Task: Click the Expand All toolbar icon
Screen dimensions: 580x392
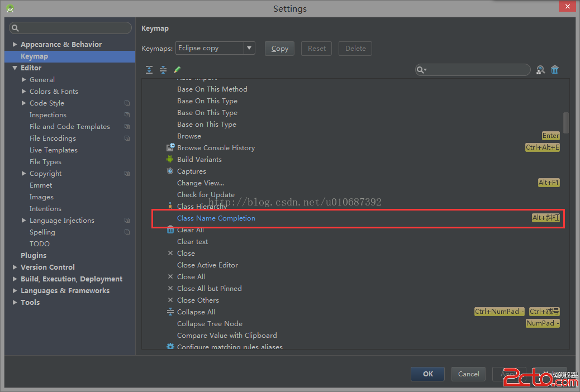Action: coord(149,70)
